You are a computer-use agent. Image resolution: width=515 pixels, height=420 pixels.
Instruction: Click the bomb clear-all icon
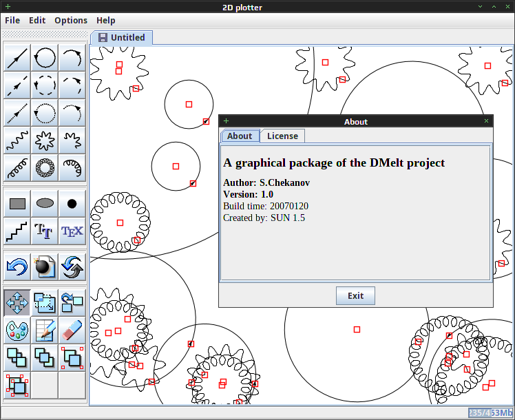coord(45,266)
